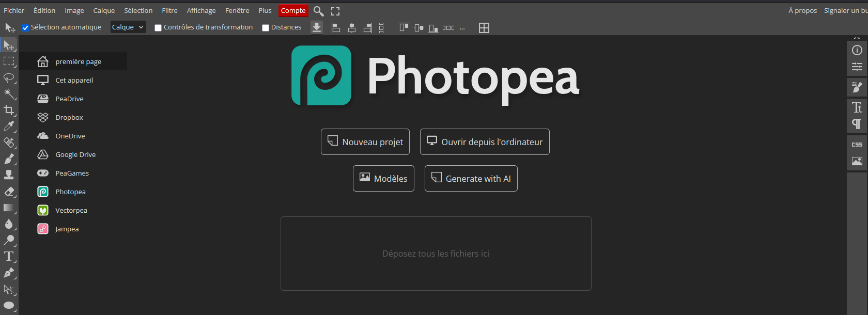Open the Fichier menu
The height and width of the screenshot is (315, 868).
14,10
